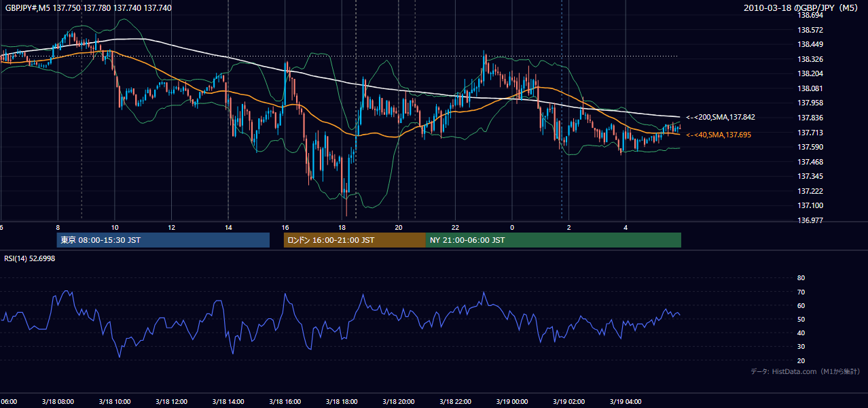Select the 東京 08:00-15:30 JST session bar
Screen dimensions: 868x408
pyautogui.click(x=163, y=240)
